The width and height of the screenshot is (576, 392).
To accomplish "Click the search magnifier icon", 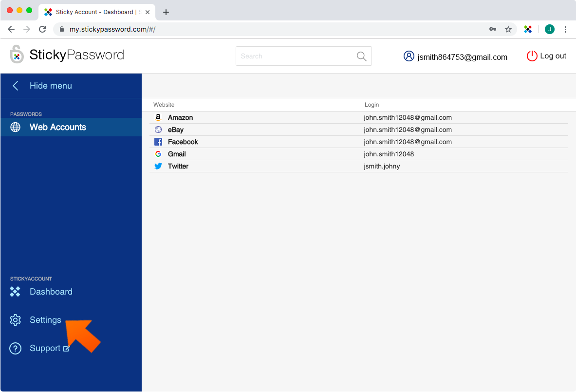I will [x=361, y=56].
